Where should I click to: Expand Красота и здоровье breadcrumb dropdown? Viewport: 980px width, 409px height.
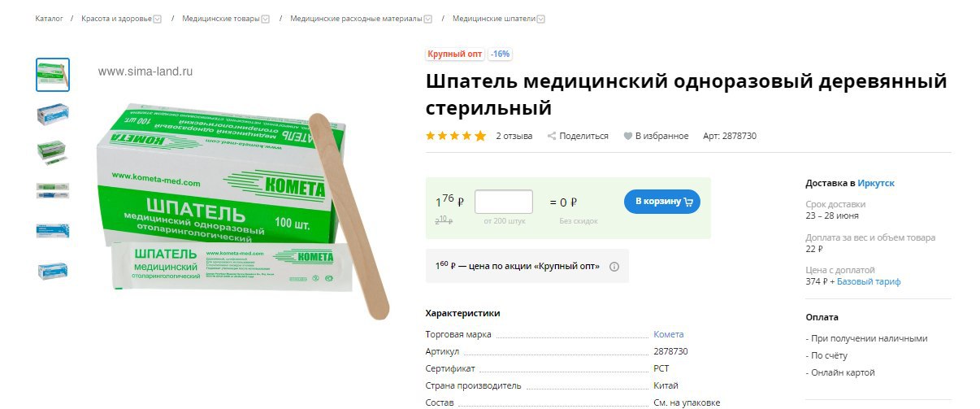(x=158, y=19)
